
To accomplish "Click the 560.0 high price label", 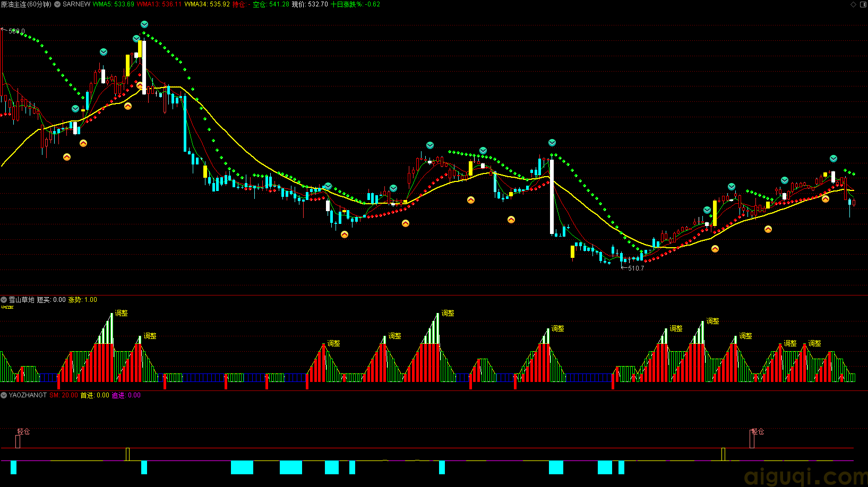I will 16,31.
